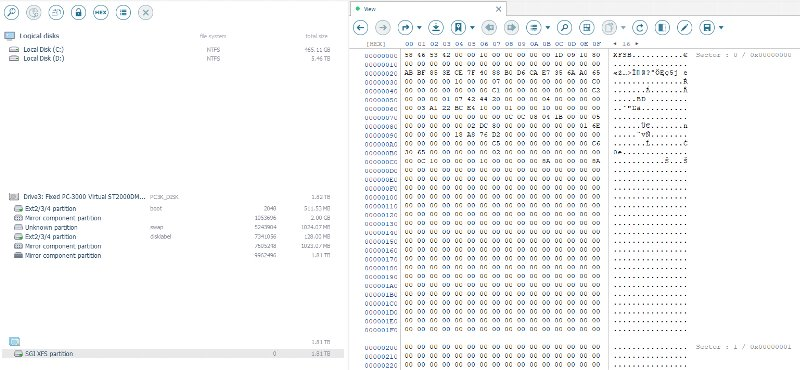
Task: Click the greyed next bookmark arrow
Action: [511, 27]
